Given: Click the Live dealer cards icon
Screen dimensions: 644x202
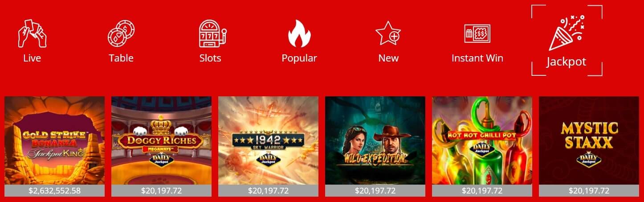Looking at the screenshot, I should pos(32,33).
